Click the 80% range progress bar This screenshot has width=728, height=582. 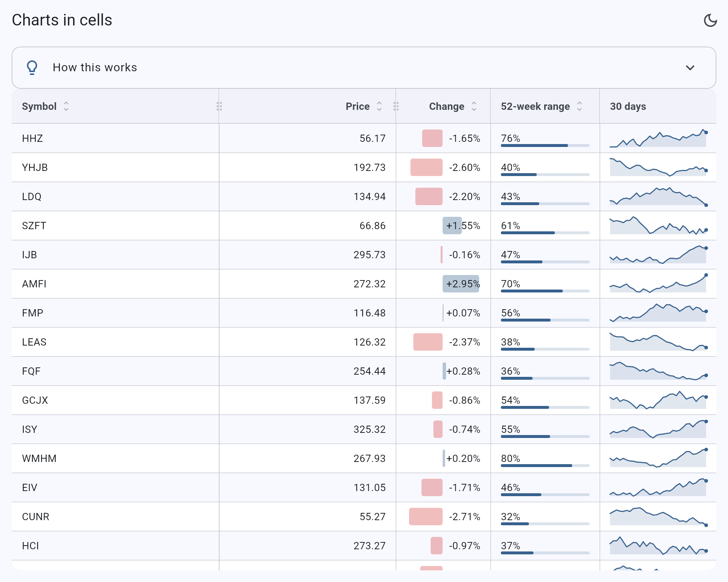[545, 466]
